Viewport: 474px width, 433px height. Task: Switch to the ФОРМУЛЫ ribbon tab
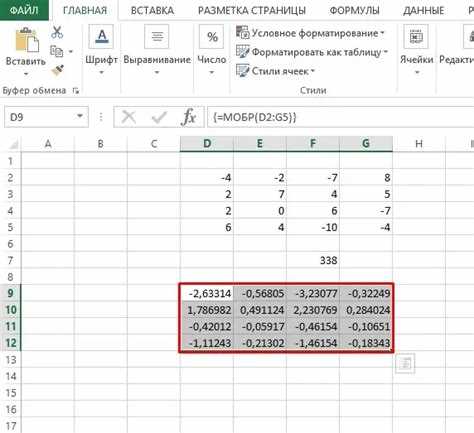[354, 11]
